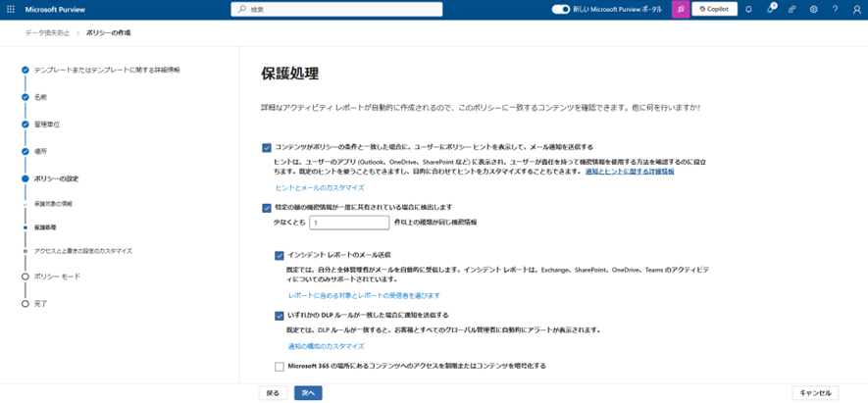Toggle the 新しい Microsoft Purview ポータル switch
This screenshot has width=868, height=403.
pos(561,9)
